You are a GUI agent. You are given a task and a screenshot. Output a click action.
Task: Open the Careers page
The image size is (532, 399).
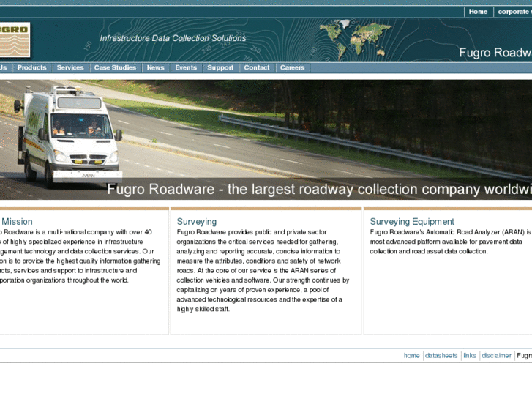pos(292,67)
